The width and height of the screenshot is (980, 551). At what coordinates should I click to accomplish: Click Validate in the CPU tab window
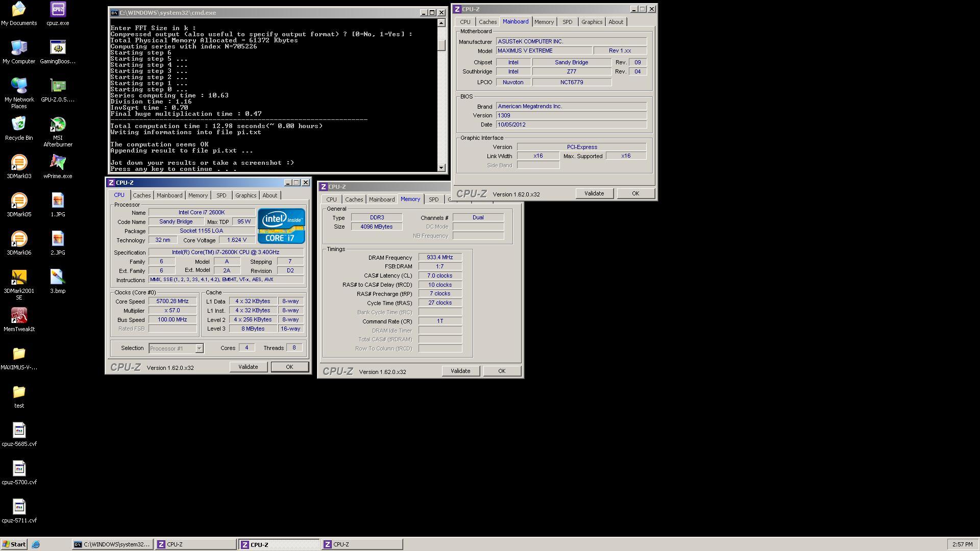click(x=248, y=367)
